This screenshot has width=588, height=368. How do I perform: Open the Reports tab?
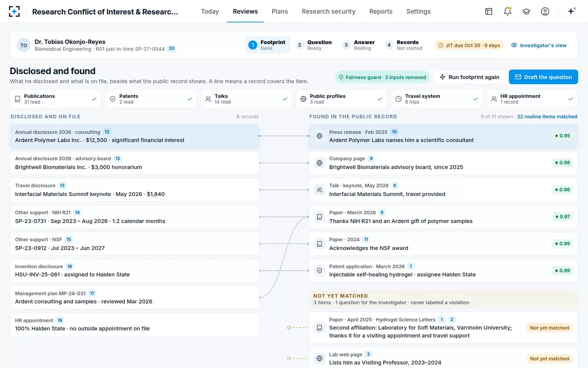[381, 11]
